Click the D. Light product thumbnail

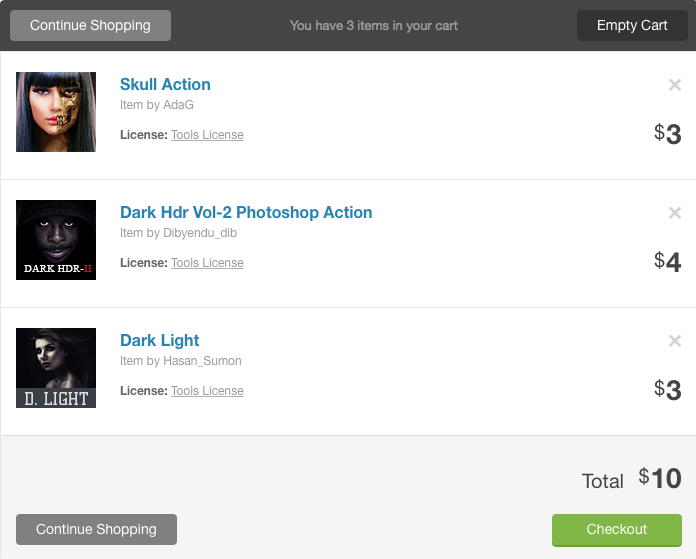tap(56, 368)
